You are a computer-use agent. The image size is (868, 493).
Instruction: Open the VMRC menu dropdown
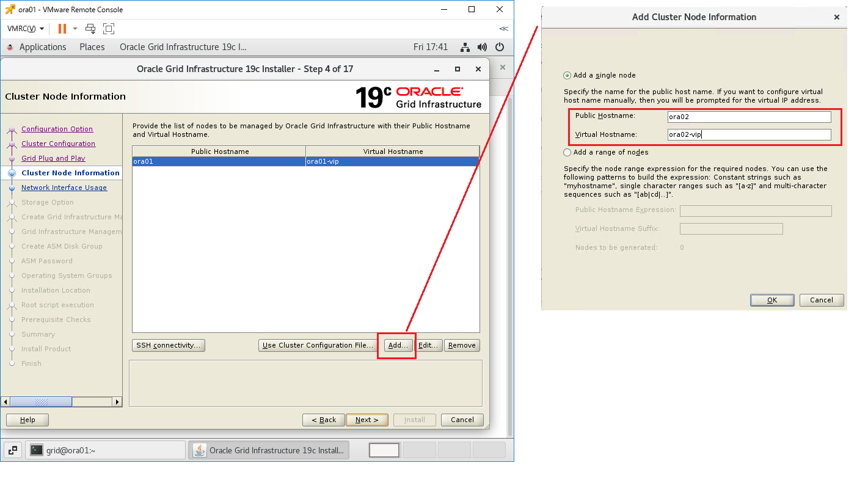pyautogui.click(x=26, y=29)
